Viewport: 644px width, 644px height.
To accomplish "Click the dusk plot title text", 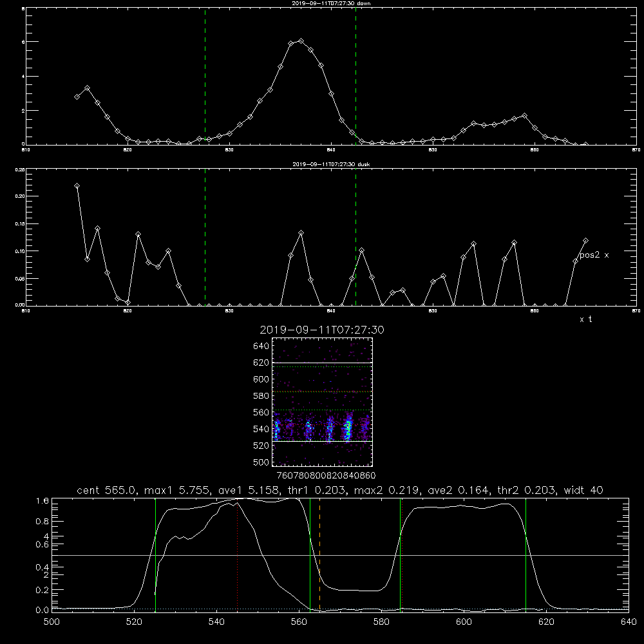I will [x=331, y=164].
